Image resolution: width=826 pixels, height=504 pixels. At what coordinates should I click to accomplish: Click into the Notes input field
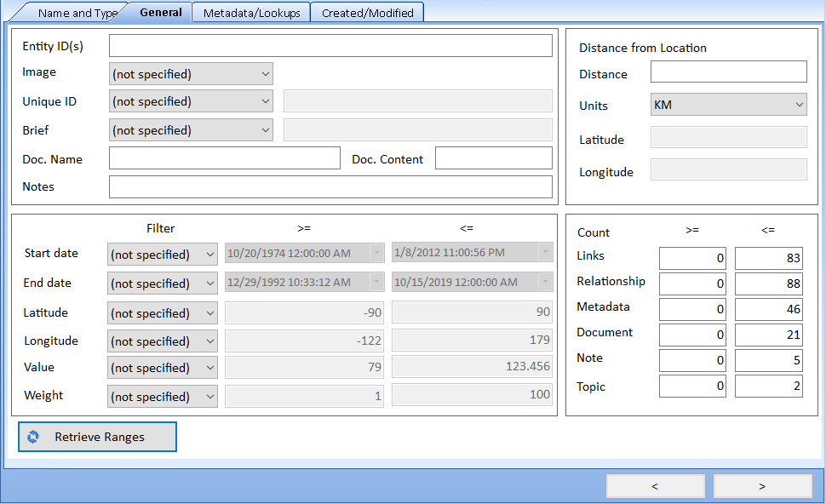(x=330, y=187)
